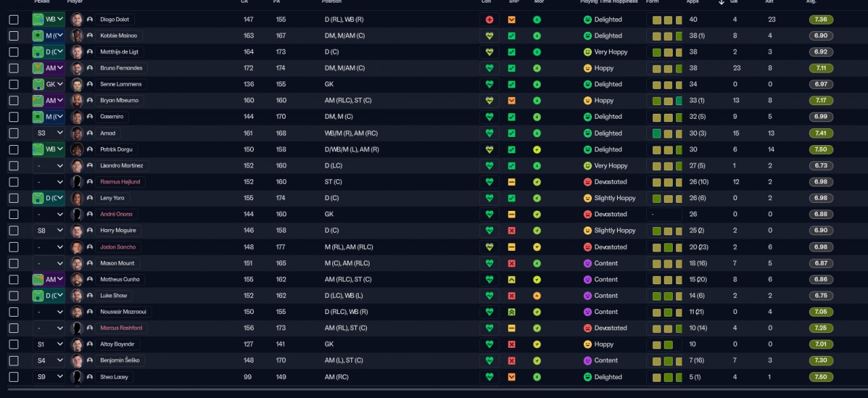Open Bryan Mbeumo's player page
Image resolution: width=868 pixels, height=398 pixels.
(x=118, y=101)
